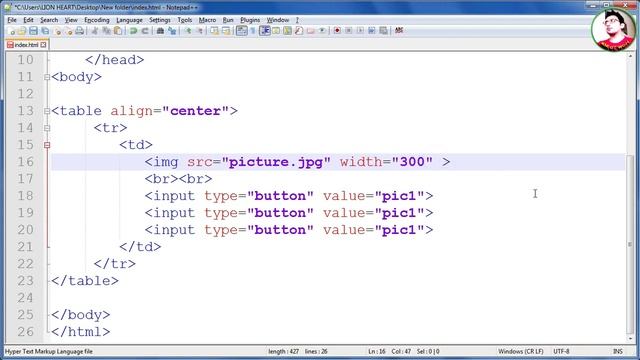The height and width of the screenshot is (360, 640).
Task: Collapse the red td fold marker line 15
Action: click(x=47, y=145)
